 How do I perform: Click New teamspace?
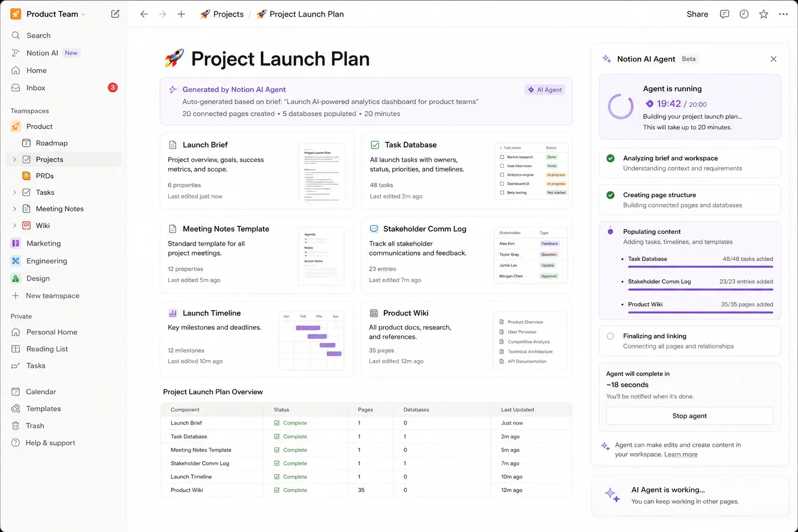pos(45,296)
